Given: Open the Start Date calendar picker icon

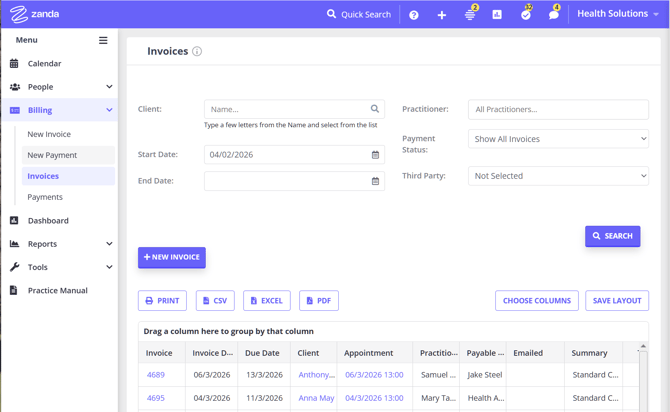Looking at the screenshot, I should (x=376, y=155).
